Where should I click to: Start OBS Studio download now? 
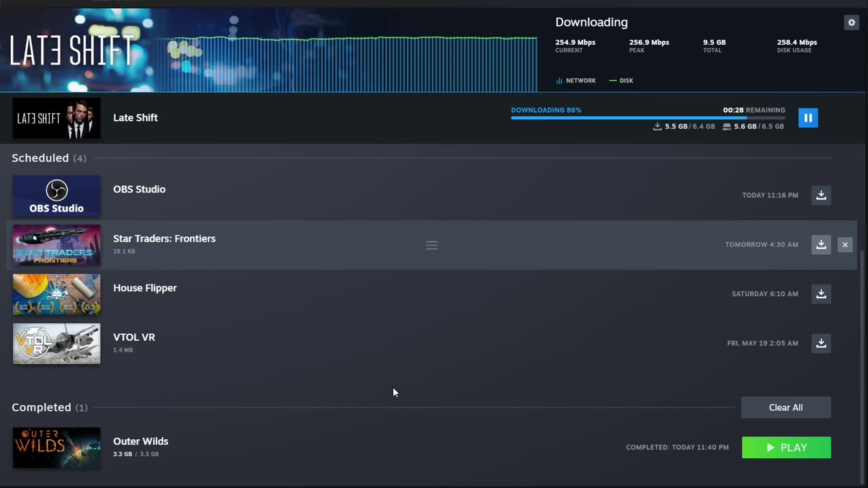821,195
